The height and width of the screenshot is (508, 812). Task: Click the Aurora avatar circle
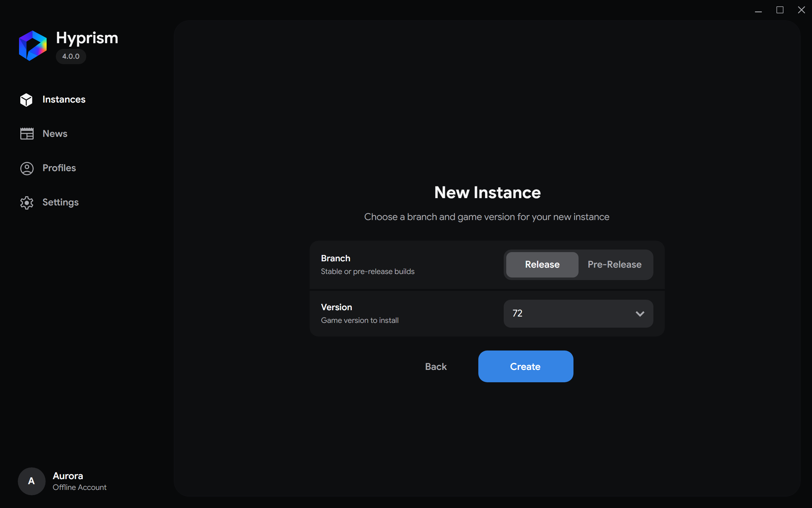[31, 481]
